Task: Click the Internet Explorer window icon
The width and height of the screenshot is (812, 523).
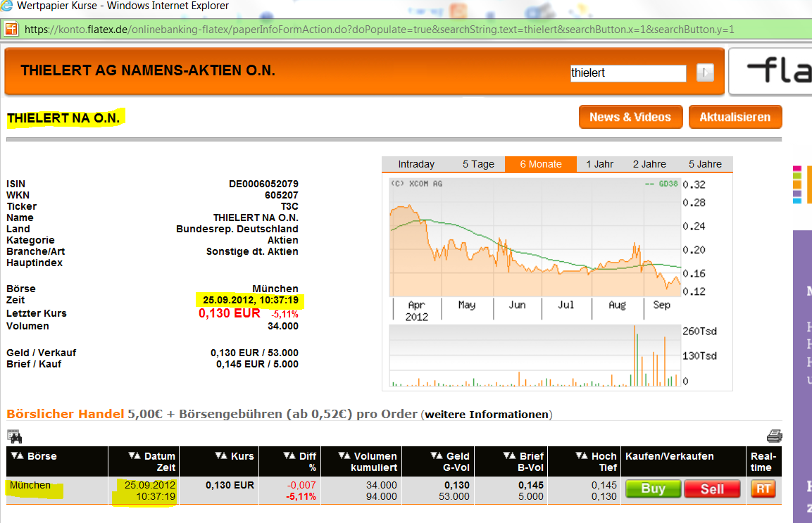Action: click(7, 6)
